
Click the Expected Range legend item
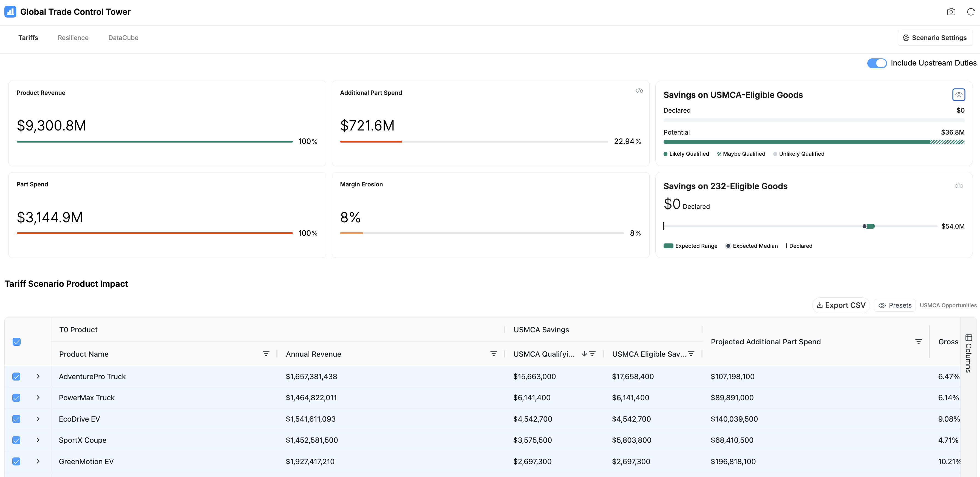click(x=690, y=246)
